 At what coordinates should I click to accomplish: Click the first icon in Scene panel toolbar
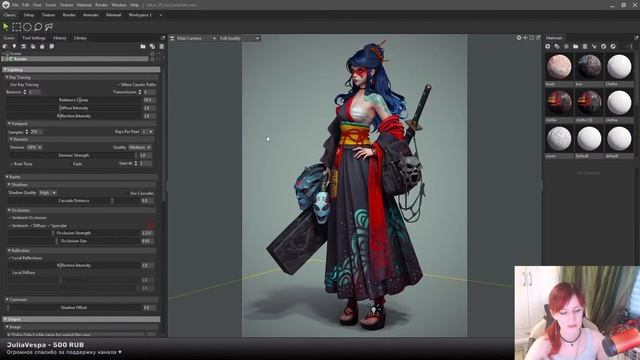pos(5,47)
